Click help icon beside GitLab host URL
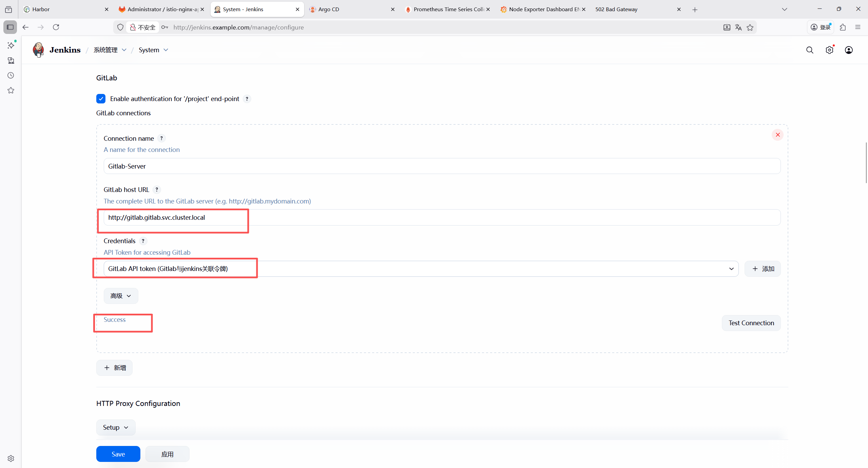The width and height of the screenshot is (868, 468). point(157,190)
